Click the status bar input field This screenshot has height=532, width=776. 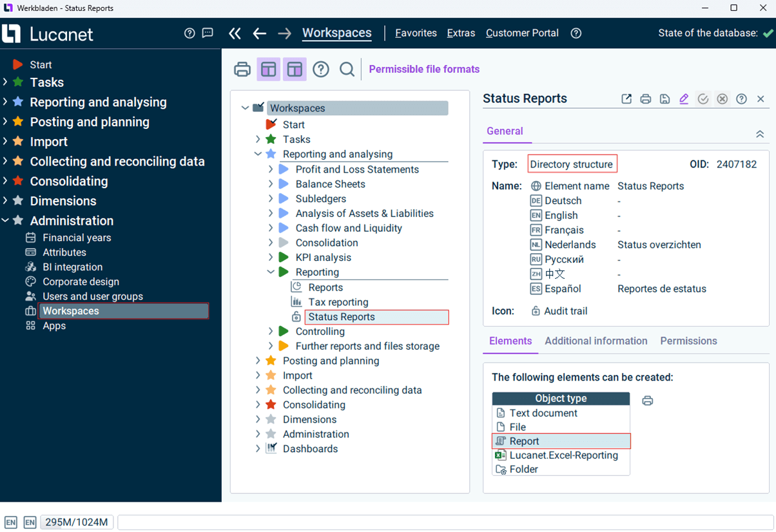(x=445, y=522)
